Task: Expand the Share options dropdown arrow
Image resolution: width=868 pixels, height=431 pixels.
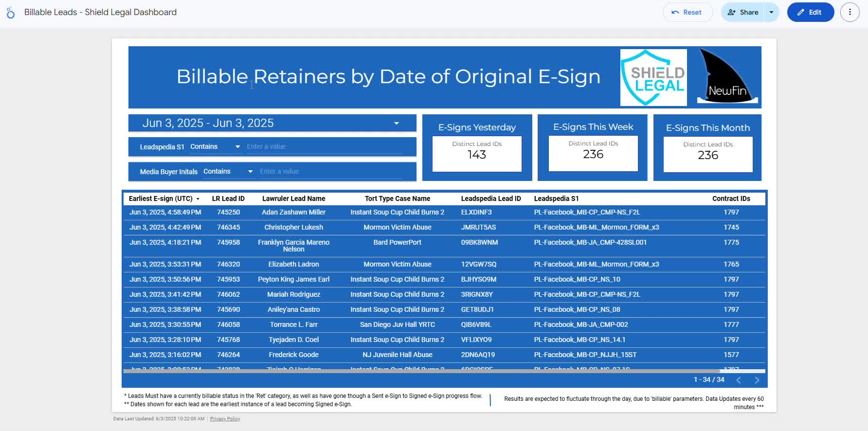Action: 771,12
